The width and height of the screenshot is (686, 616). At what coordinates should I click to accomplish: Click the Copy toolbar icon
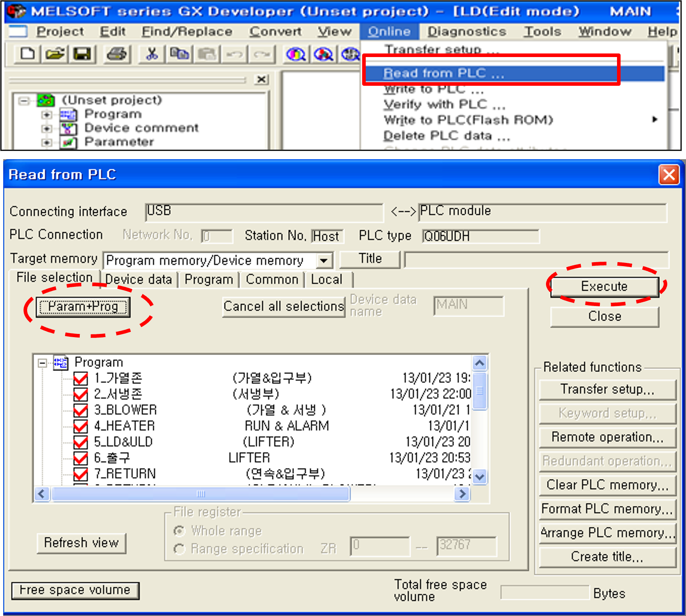click(x=179, y=53)
